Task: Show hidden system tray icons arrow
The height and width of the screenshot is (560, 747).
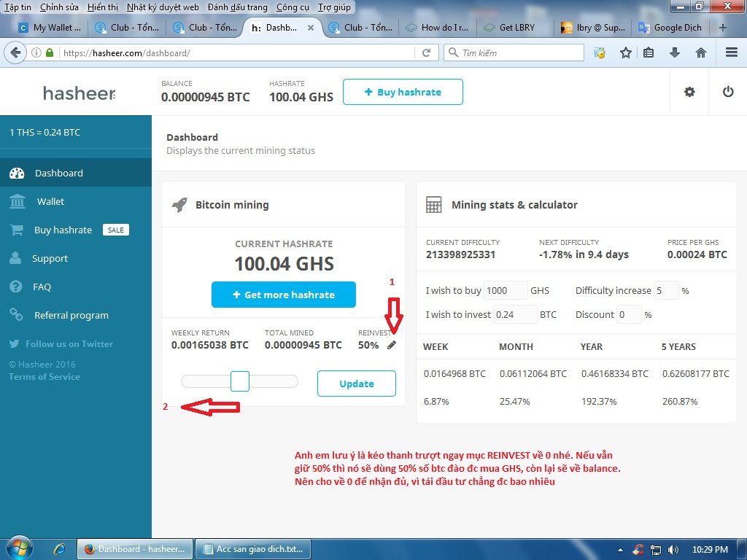Action: pyautogui.click(x=620, y=550)
